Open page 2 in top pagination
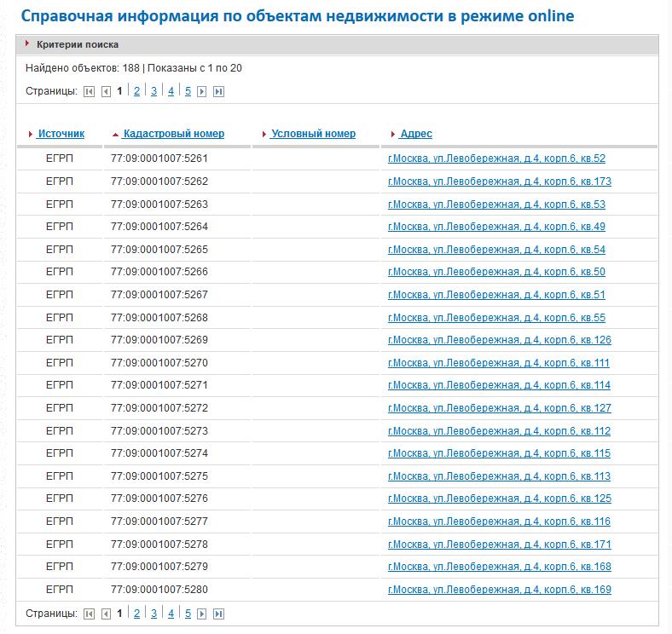 point(136,91)
